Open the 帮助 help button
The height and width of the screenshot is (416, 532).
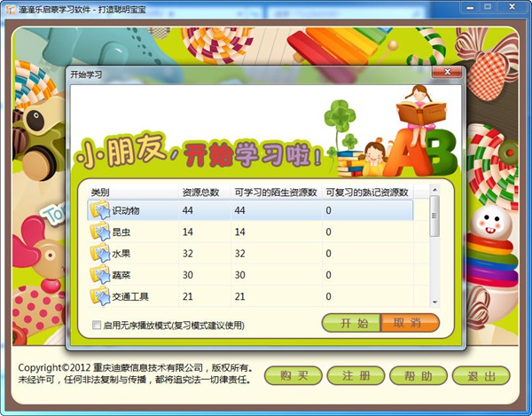(x=419, y=375)
